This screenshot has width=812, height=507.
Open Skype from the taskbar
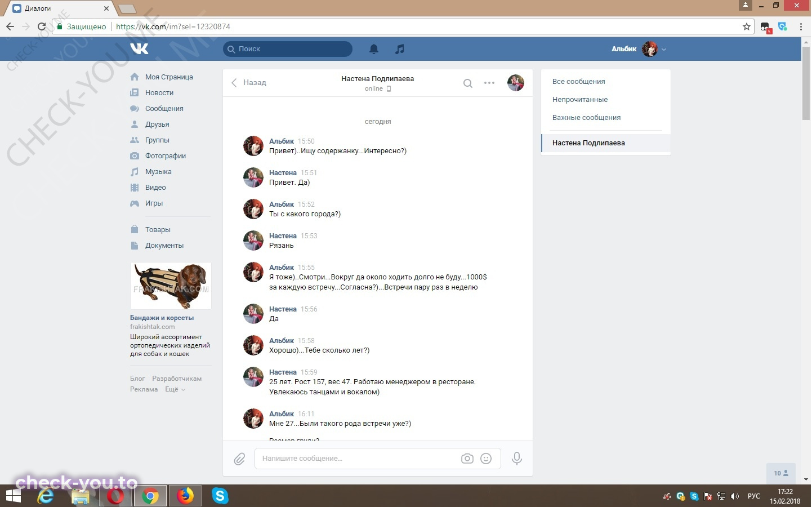coord(220,496)
